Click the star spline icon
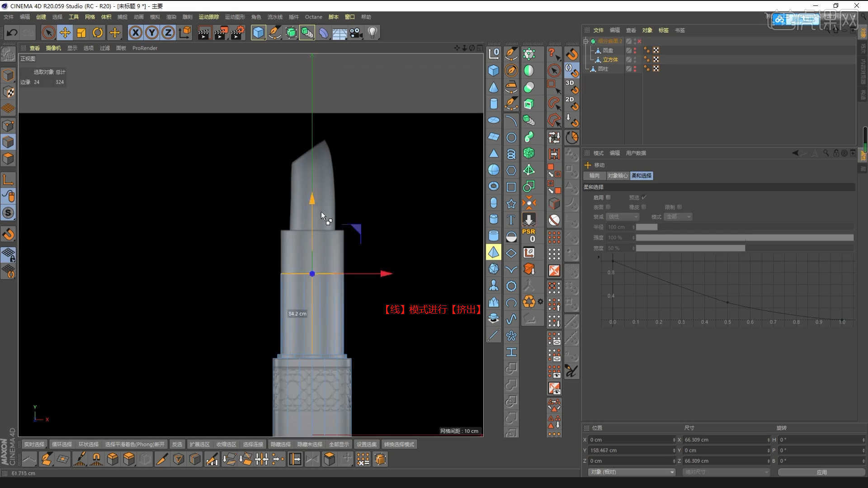 pos(511,203)
